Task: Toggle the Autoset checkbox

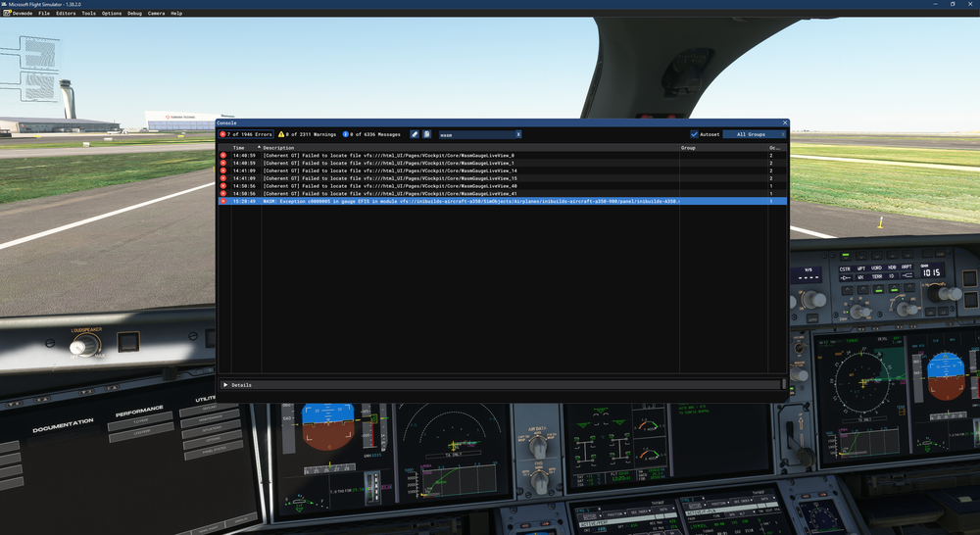Action: (x=695, y=134)
